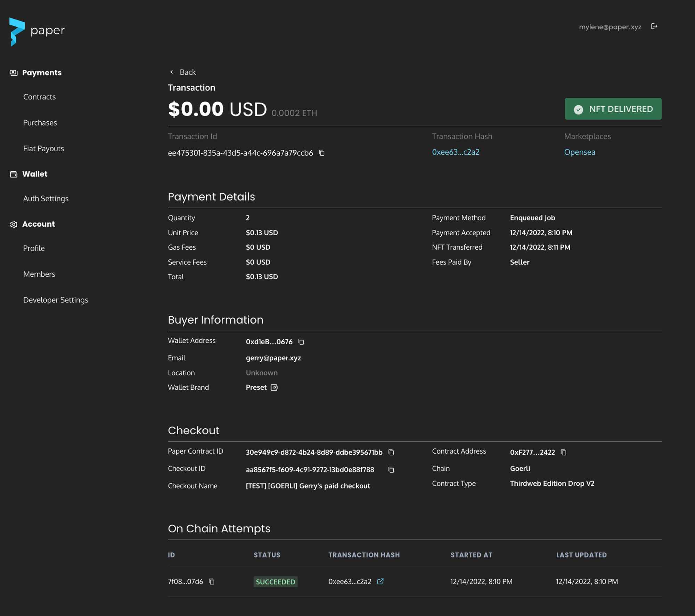Open Developer Settings page

click(x=56, y=300)
